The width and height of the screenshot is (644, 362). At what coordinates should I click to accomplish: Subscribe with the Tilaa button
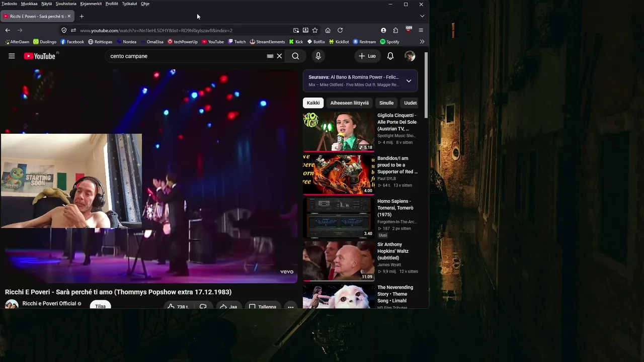[101, 306]
